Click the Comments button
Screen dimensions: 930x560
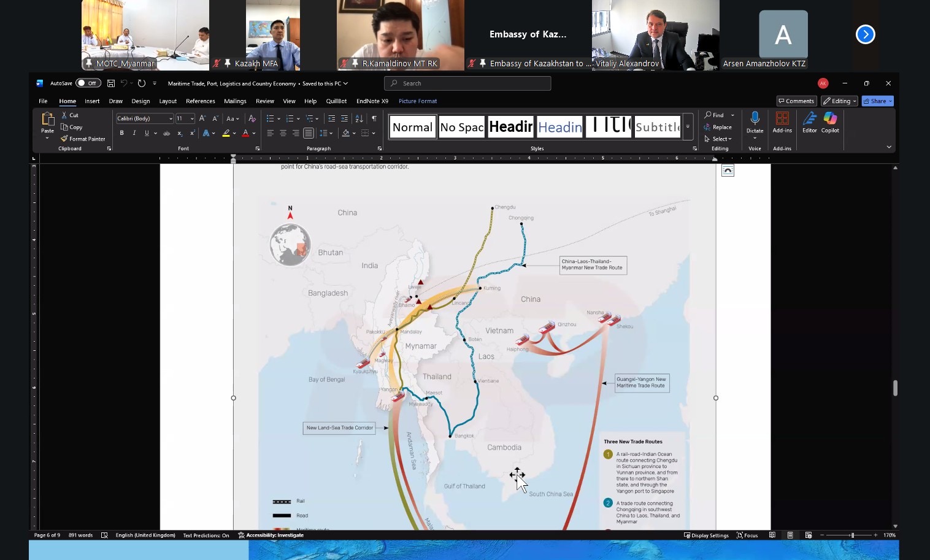(x=796, y=101)
